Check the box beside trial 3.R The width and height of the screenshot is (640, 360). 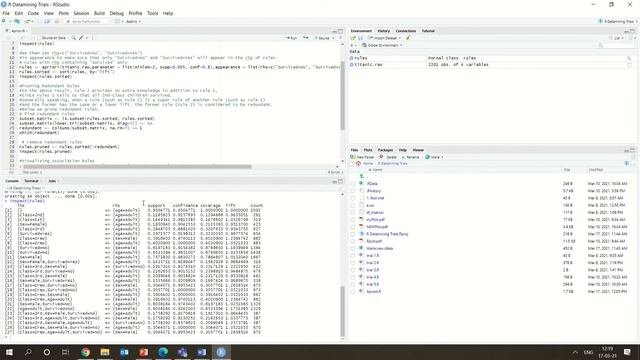point(353,270)
